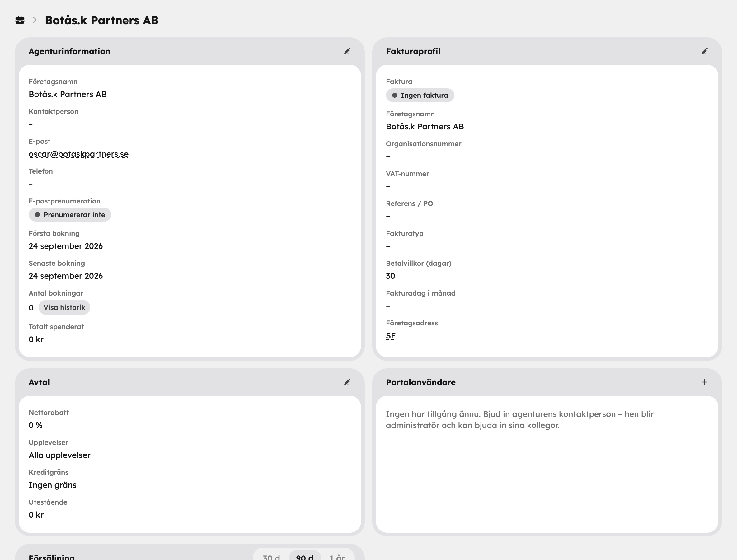737x560 pixels.
Task: Click the Fakturaprofil heading
Action: tap(413, 51)
